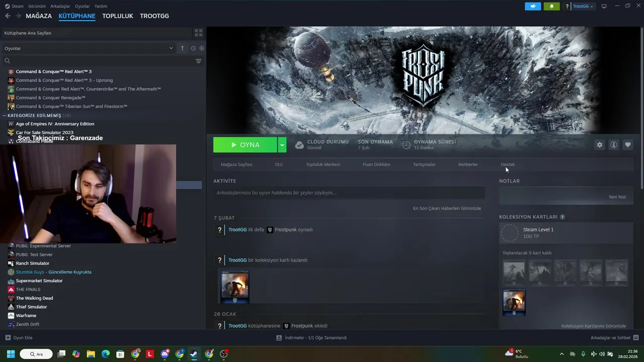Open Mağaza Sayfası link
This screenshot has height=362, width=644.
point(236,164)
